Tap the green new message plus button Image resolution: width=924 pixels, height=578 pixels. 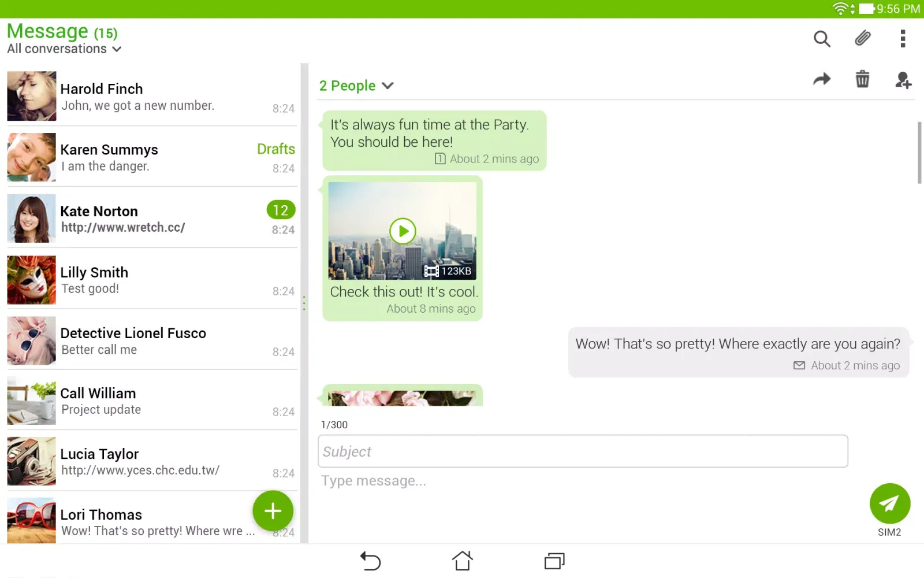[273, 511]
